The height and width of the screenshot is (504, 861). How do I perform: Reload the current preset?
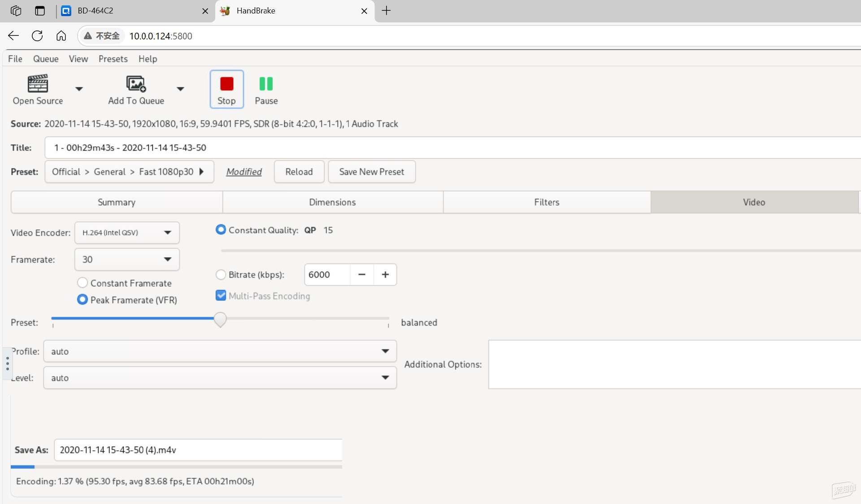(299, 172)
